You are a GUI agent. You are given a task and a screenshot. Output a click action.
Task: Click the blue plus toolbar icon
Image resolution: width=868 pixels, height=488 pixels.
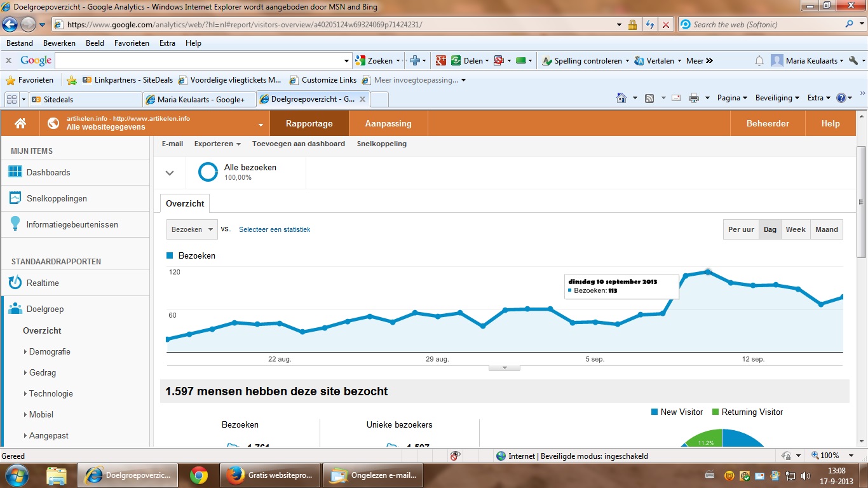tap(415, 61)
